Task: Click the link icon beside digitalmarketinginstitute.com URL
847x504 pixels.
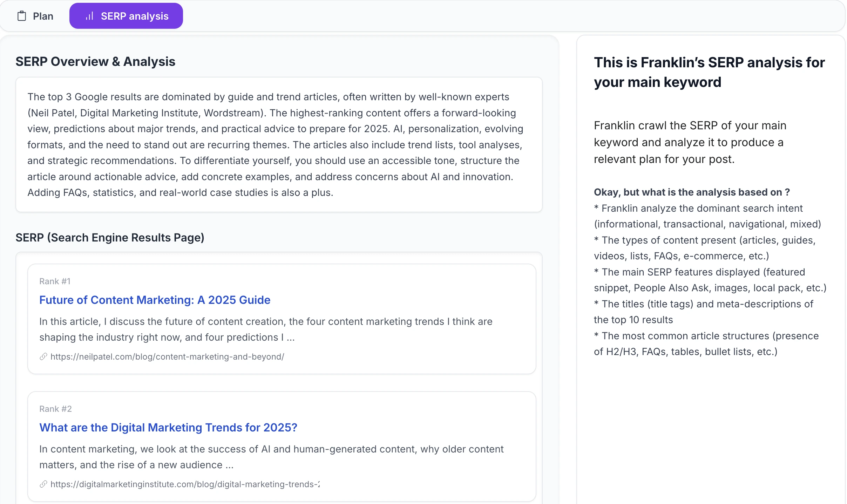Action: (x=43, y=484)
